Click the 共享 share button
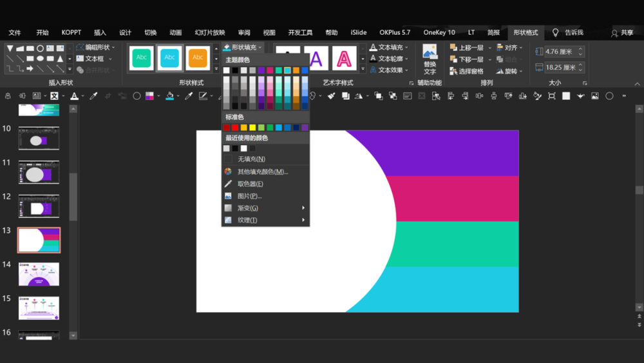This screenshot has height=363, width=644. [x=622, y=33]
